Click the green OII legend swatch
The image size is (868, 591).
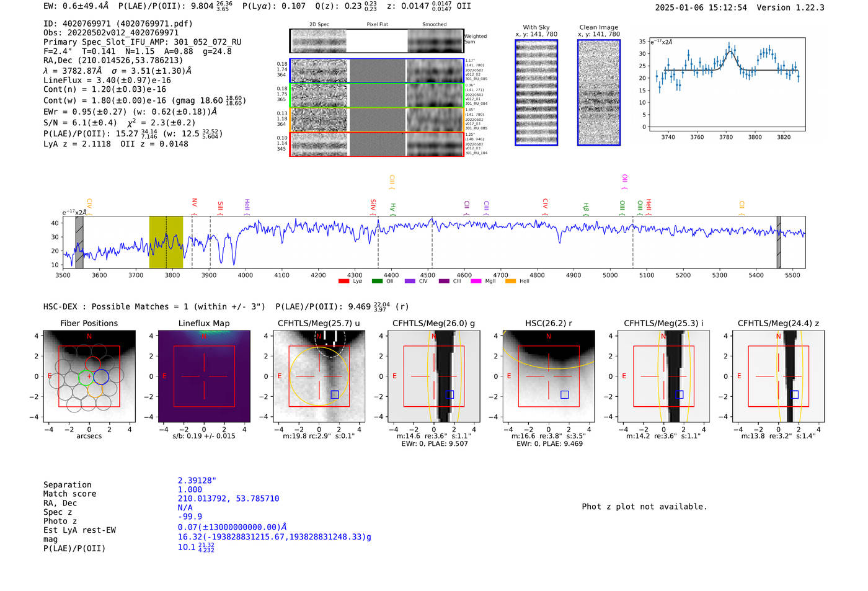pyautogui.click(x=377, y=282)
